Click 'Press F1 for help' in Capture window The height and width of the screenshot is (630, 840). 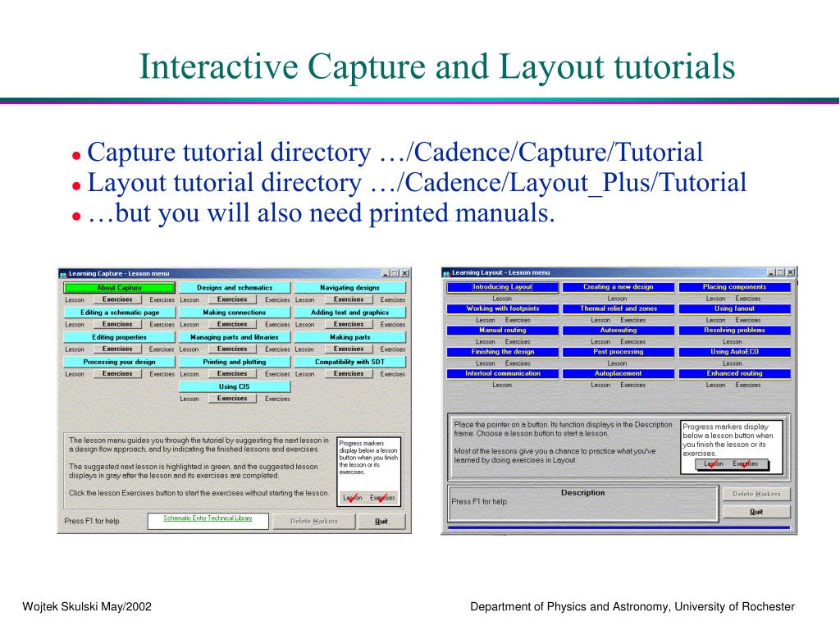[x=92, y=521]
